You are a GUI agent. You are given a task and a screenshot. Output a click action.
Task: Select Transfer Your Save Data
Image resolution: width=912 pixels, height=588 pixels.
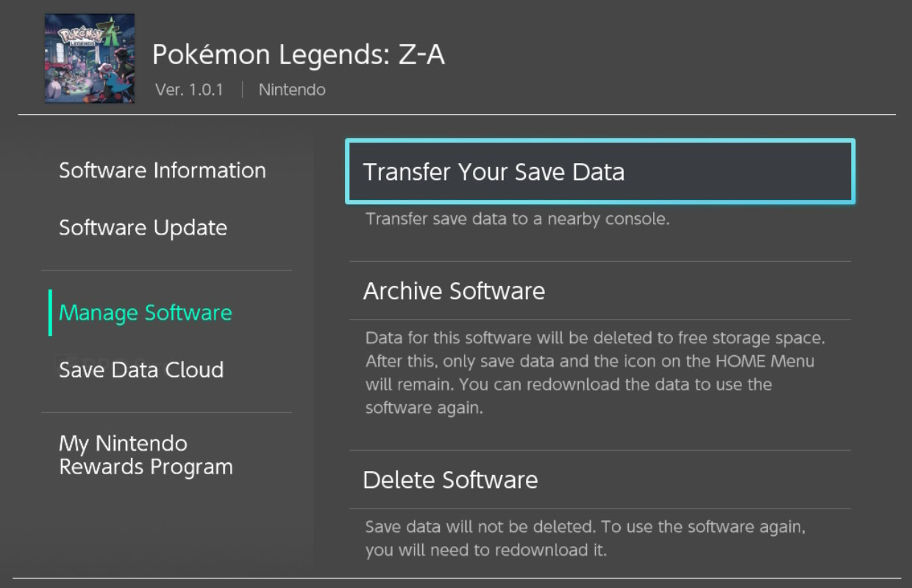point(599,172)
